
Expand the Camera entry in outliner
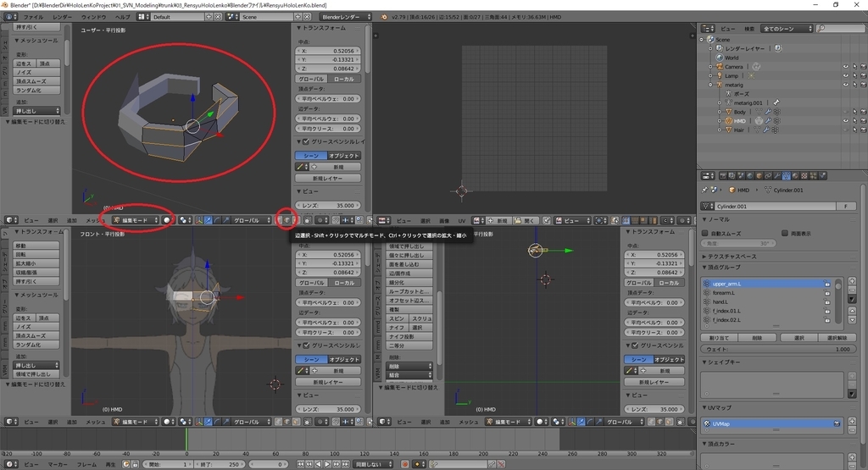click(711, 66)
